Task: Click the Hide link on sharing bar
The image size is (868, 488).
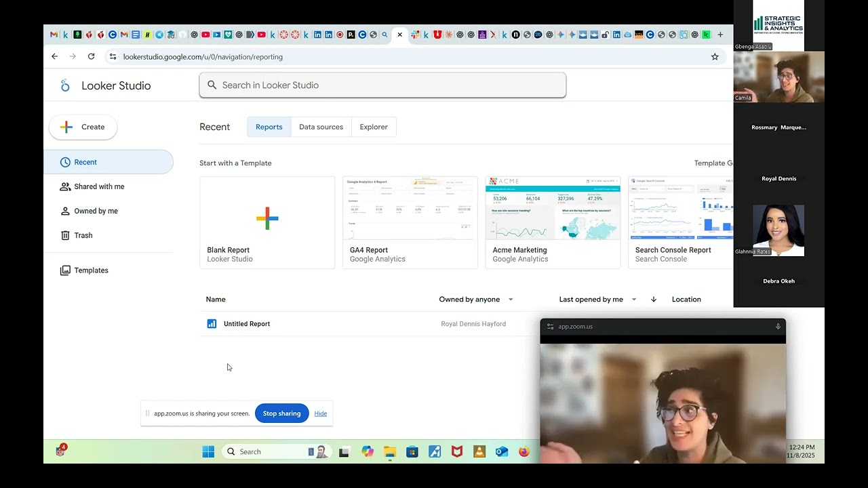Action: pos(321,413)
